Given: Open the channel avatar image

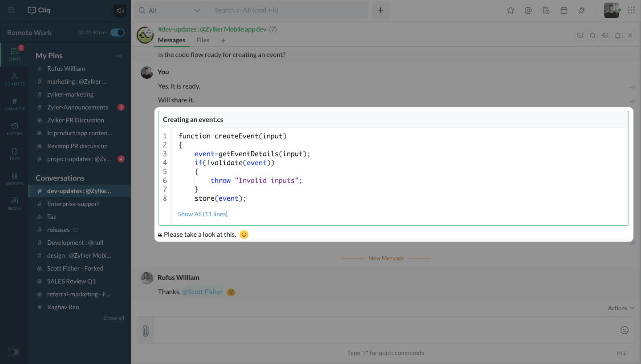Looking at the screenshot, I should (x=145, y=35).
